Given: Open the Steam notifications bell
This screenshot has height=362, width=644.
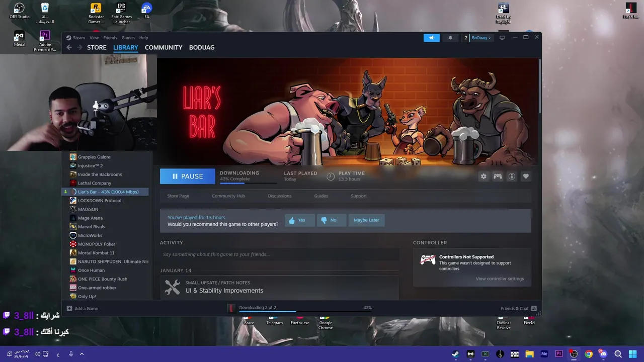Looking at the screenshot, I should (x=450, y=38).
